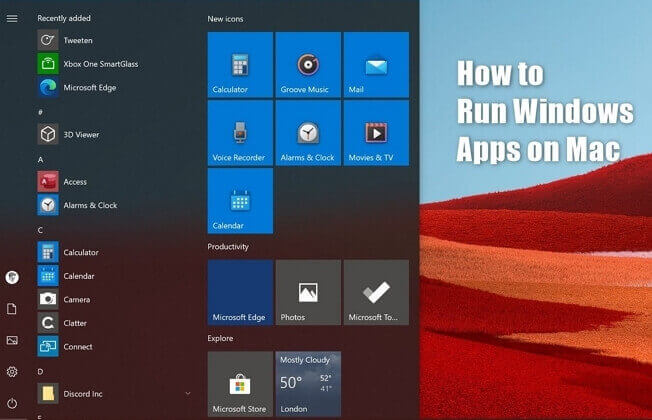Click the 'Productivity' group header

click(x=228, y=247)
